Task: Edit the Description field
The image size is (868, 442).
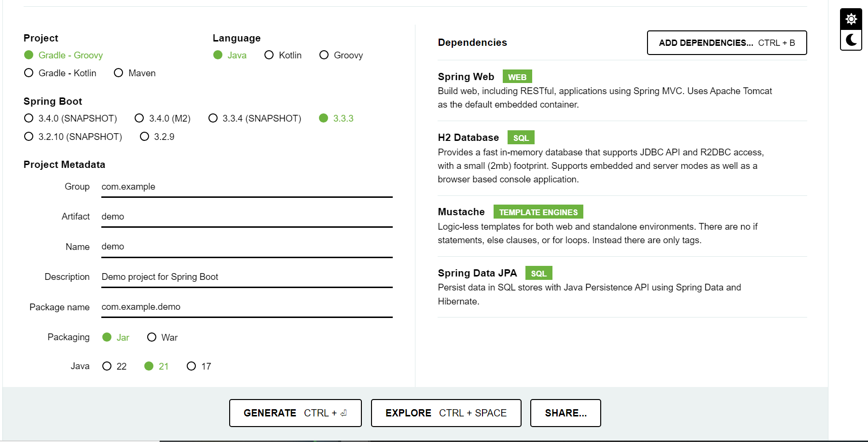Action: [247, 277]
